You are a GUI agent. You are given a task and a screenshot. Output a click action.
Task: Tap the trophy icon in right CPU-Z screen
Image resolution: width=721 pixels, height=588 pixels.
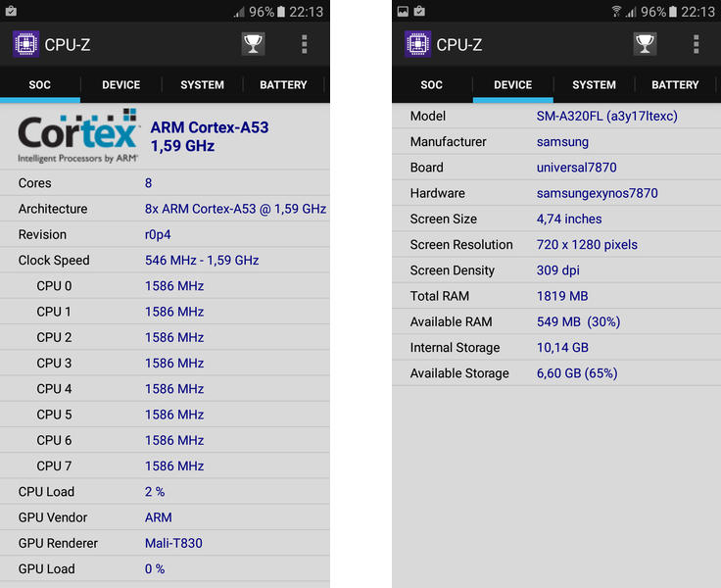point(645,44)
